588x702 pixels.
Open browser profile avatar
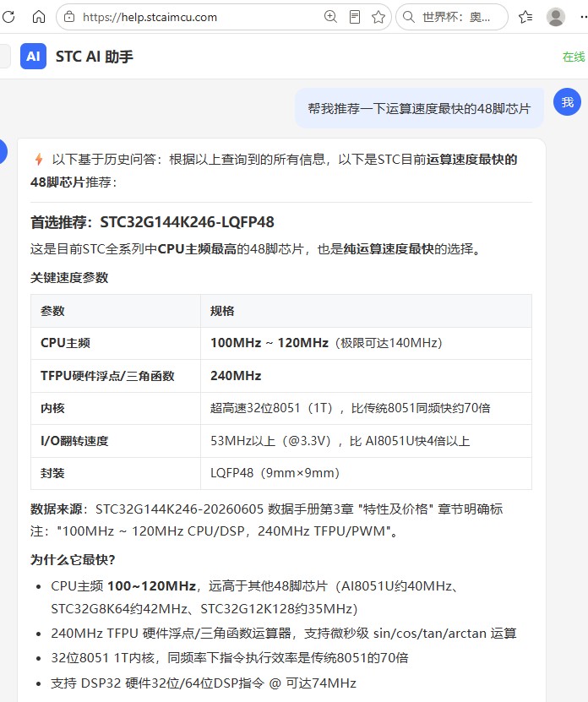(x=556, y=17)
